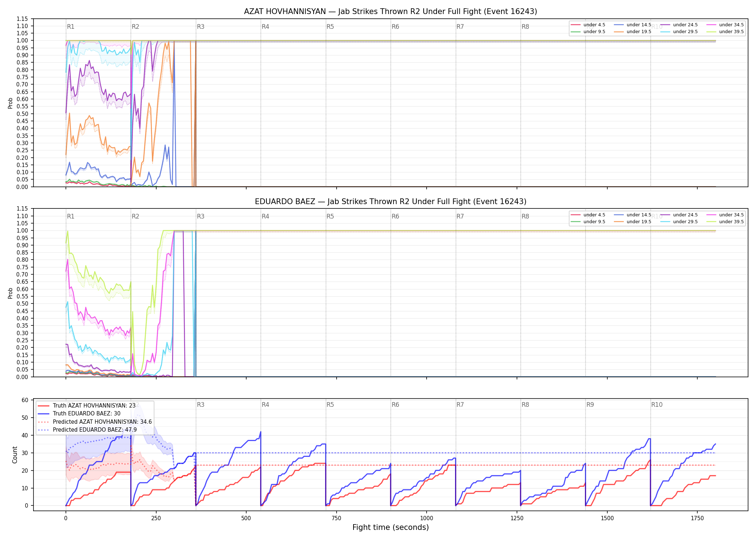The height and width of the screenshot is (540, 756).
Task: Click the 'Count' y-axis label
Action: click(x=15, y=455)
